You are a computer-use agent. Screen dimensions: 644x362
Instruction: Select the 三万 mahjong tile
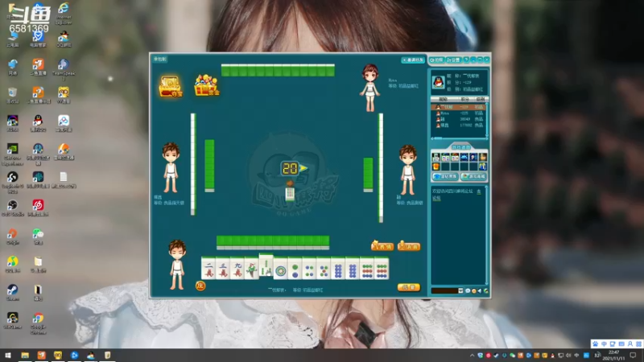pyautogui.click(x=223, y=268)
